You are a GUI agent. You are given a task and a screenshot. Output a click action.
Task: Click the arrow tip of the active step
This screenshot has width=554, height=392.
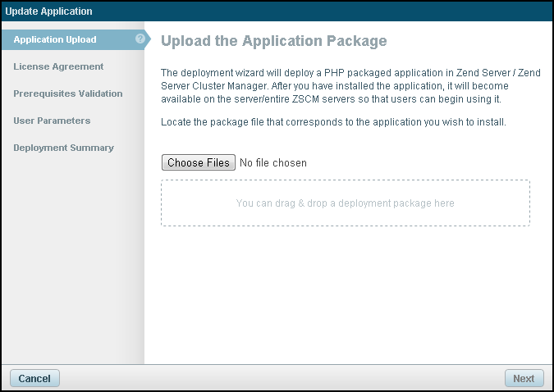pos(149,39)
